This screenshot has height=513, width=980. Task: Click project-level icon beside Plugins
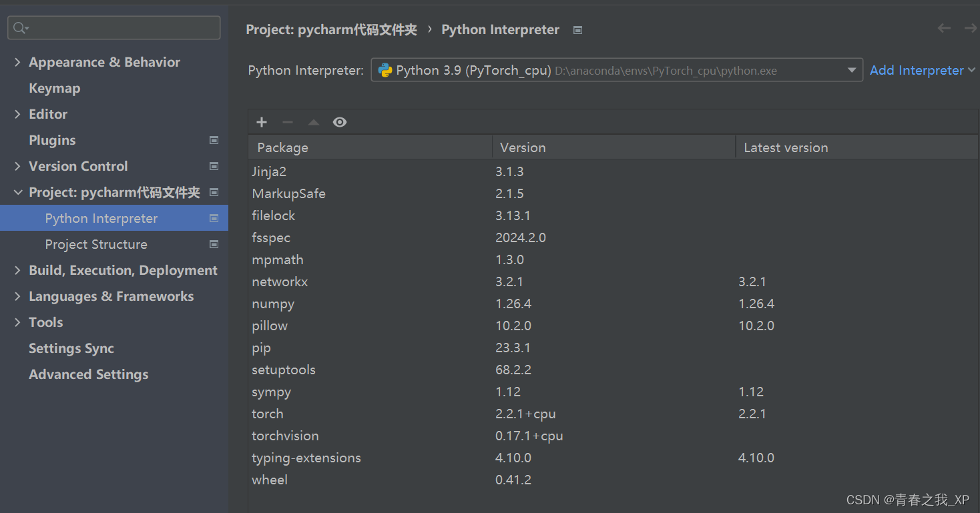point(214,140)
